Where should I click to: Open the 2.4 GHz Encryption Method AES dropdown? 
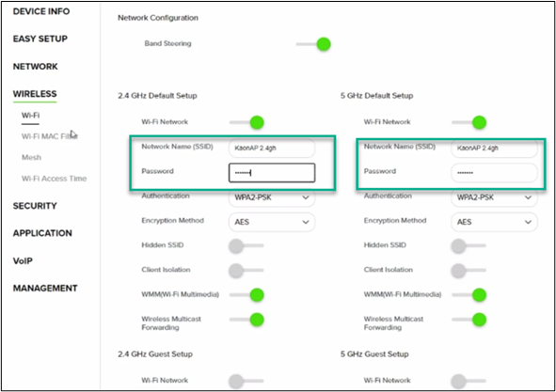point(272,222)
